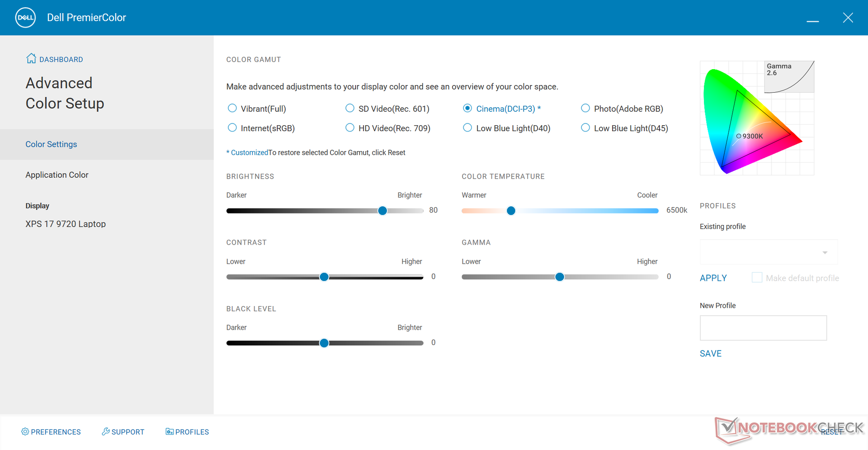Open the Color Settings section
Screen dimensions: 868x450
[x=107, y=144]
